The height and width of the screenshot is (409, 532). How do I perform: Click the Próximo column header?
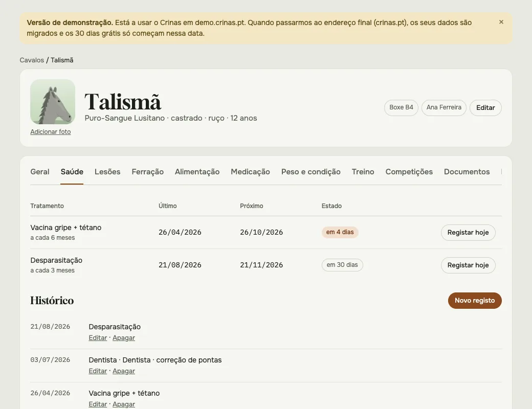251,206
